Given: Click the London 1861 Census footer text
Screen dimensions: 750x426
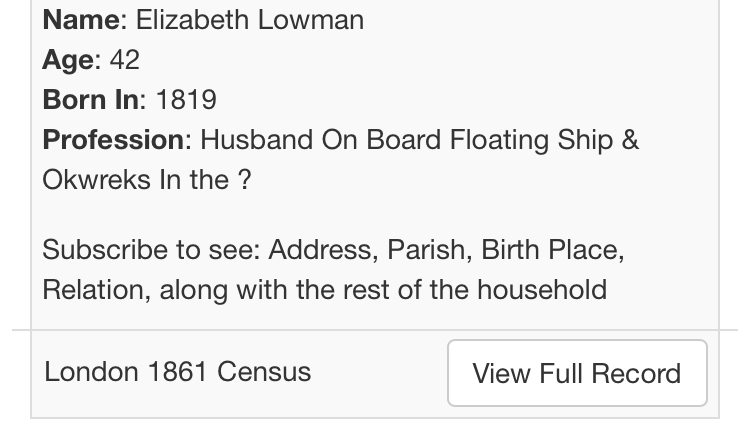Looking at the screenshot, I should click(178, 372).
